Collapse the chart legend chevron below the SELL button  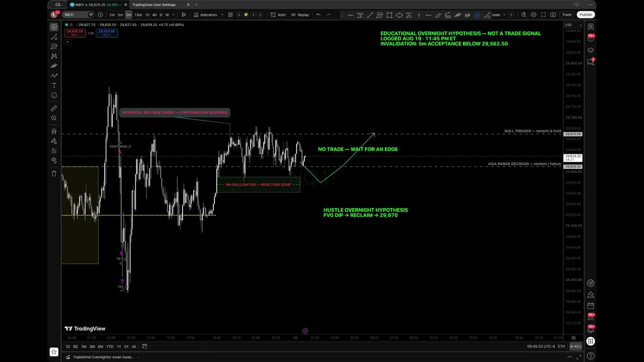tap(67, 42)
